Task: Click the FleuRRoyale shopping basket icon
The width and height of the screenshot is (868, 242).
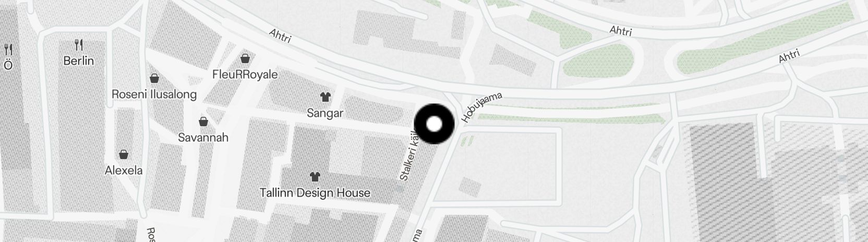Action: (245, 57)
